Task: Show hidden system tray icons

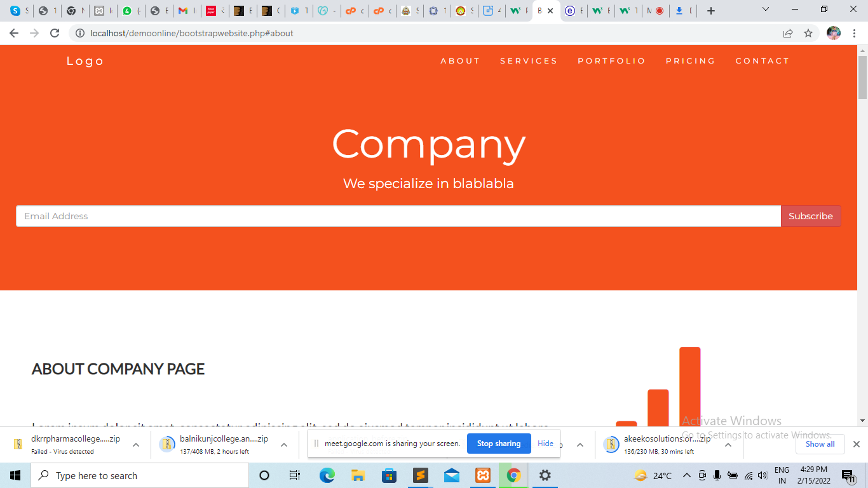Action: pos(686,475)
